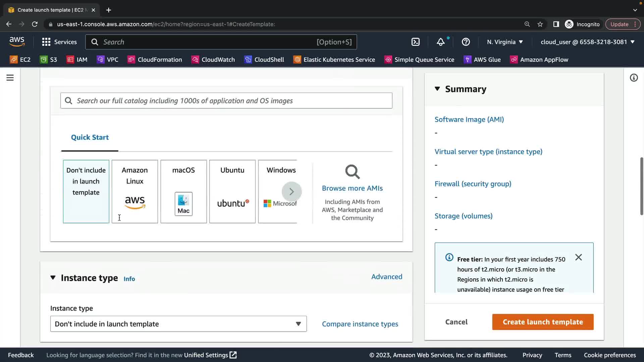
Task: Collapse the Summary section
Action: point(437,89)
